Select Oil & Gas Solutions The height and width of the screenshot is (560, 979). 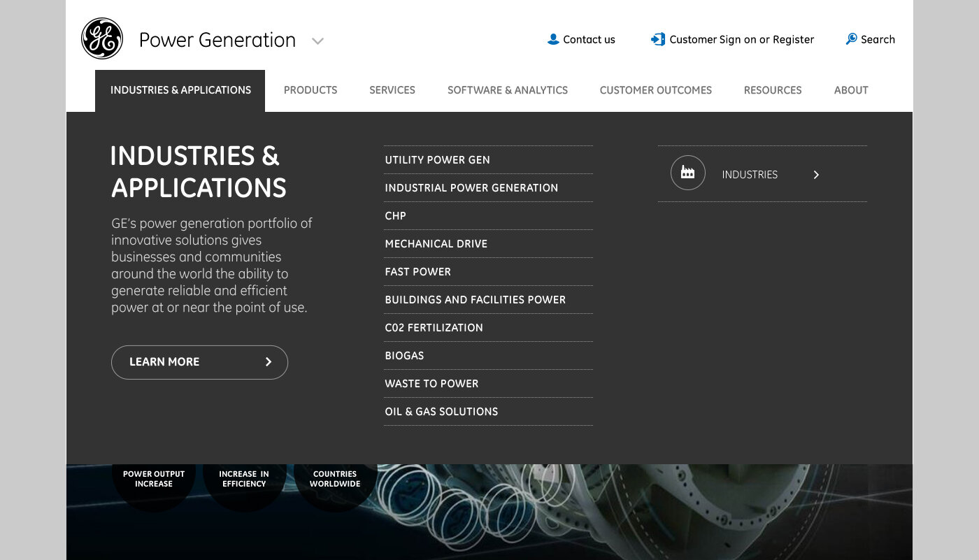tap(488, 412)
